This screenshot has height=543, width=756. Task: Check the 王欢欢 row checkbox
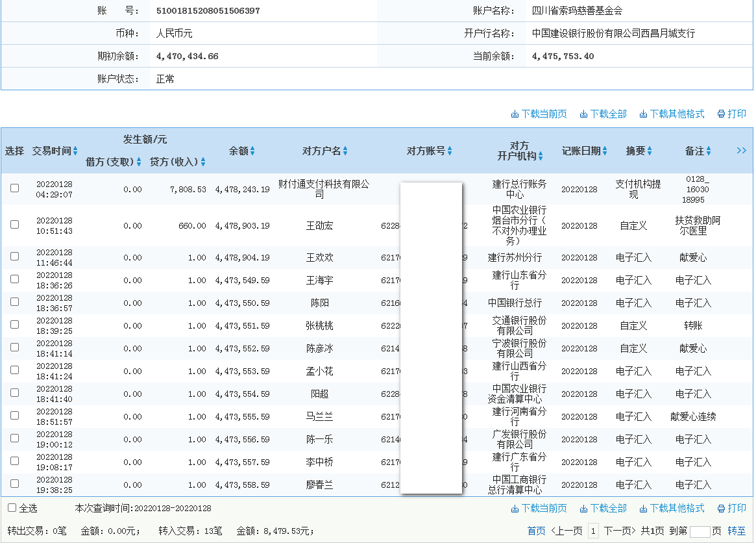[15, 257]
